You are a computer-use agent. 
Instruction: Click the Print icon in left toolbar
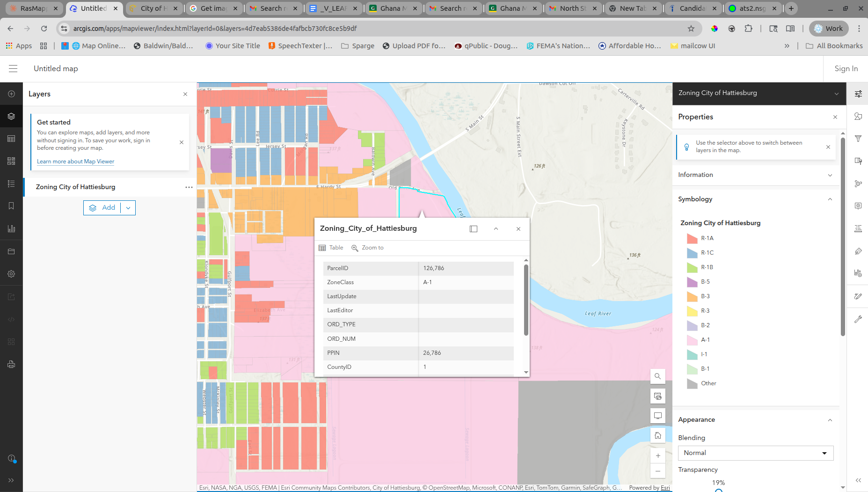coord(11,364)
